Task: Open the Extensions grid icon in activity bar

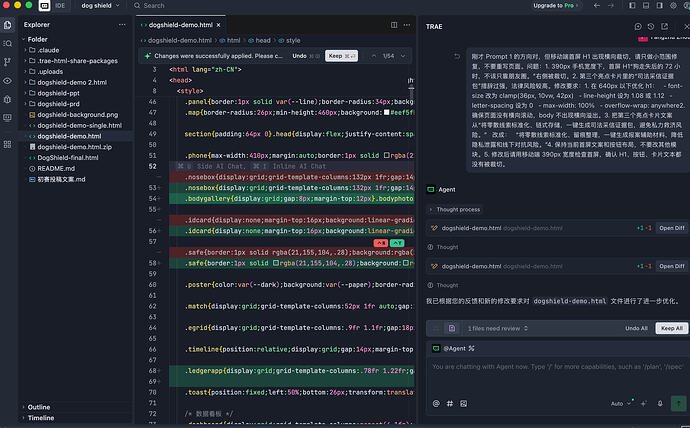Action: pos(7,144)
